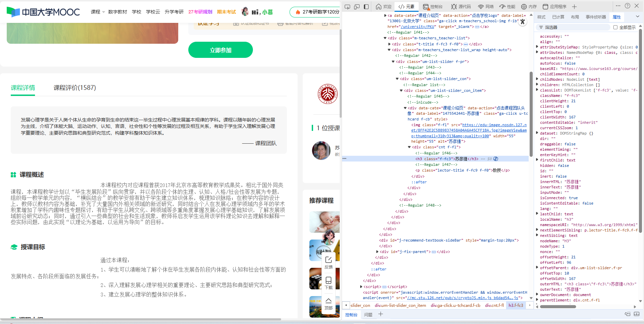Image resolution: width=644 pixels, height=324 pixels.
Task: Open the 网络 (Network) tab
Action: click(486, 6)
